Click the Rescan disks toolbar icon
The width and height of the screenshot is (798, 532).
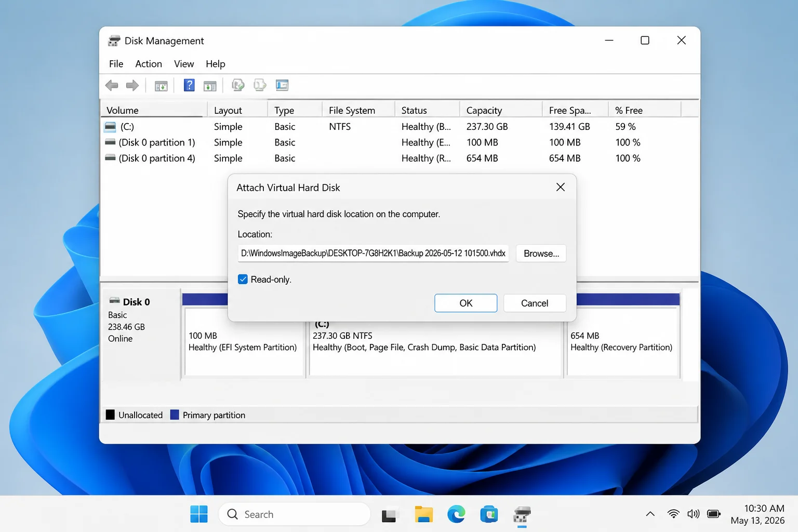point(260,85)
